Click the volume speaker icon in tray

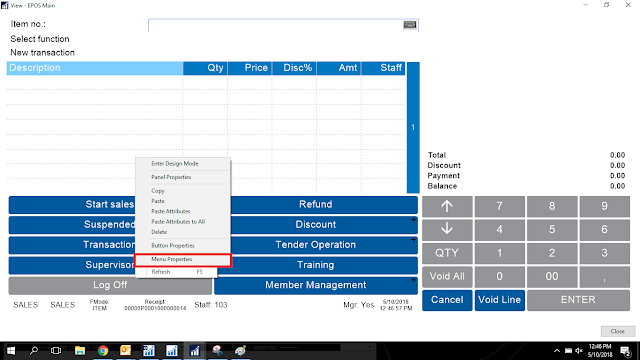tap(579, 351)
